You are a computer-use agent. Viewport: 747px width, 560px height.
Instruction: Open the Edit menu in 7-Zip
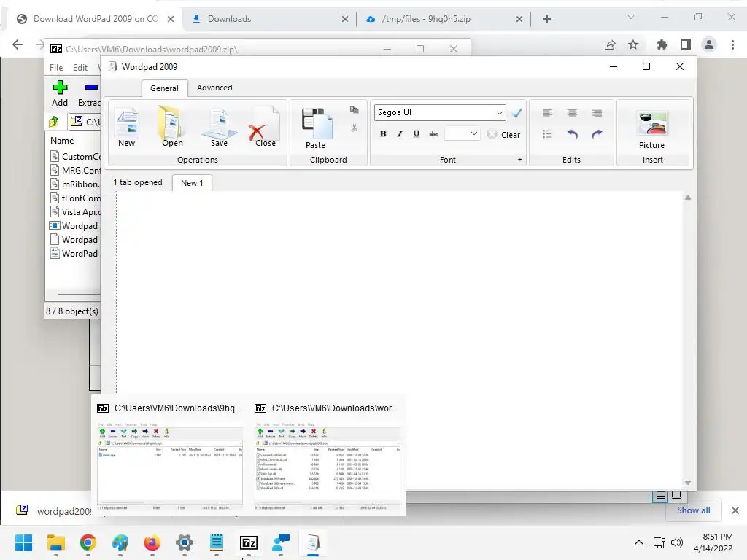(x=80, y=68)
